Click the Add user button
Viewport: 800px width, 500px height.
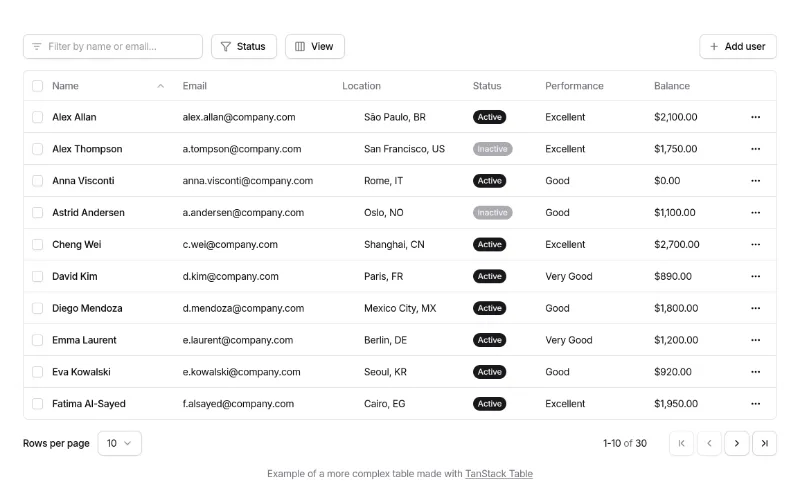[x=738, y=46]
